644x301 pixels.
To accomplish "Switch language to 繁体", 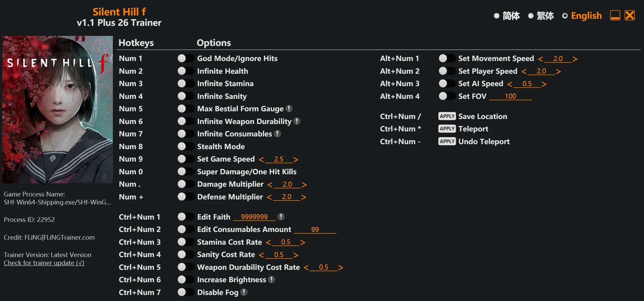I will [541, 16].
